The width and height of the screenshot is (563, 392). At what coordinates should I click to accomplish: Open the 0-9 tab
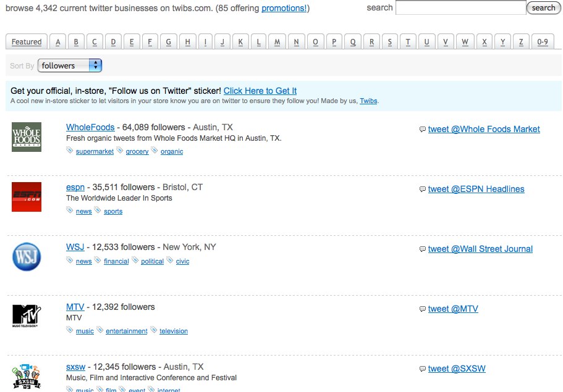(543, 42)
